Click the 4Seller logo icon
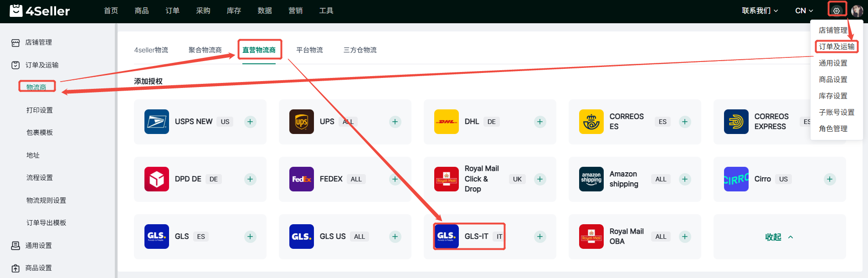Viewport: 868px width, 278px height. [16, 10]
